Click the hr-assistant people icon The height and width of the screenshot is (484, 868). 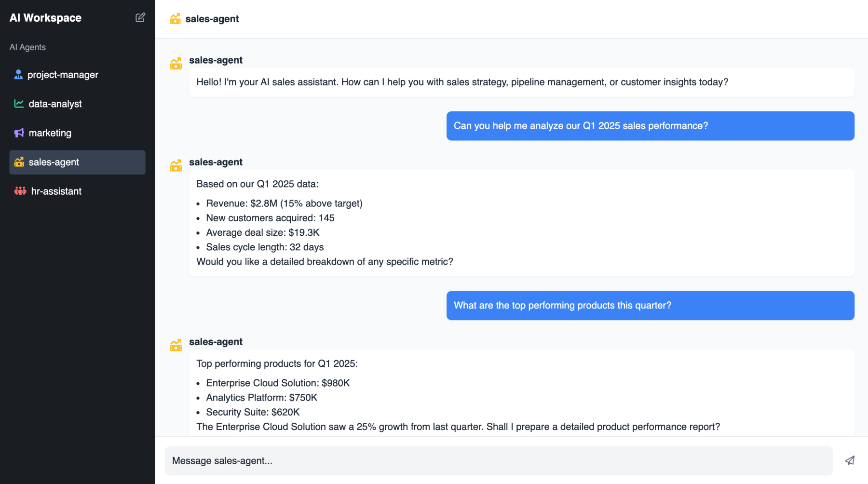(x=20, y=191)
